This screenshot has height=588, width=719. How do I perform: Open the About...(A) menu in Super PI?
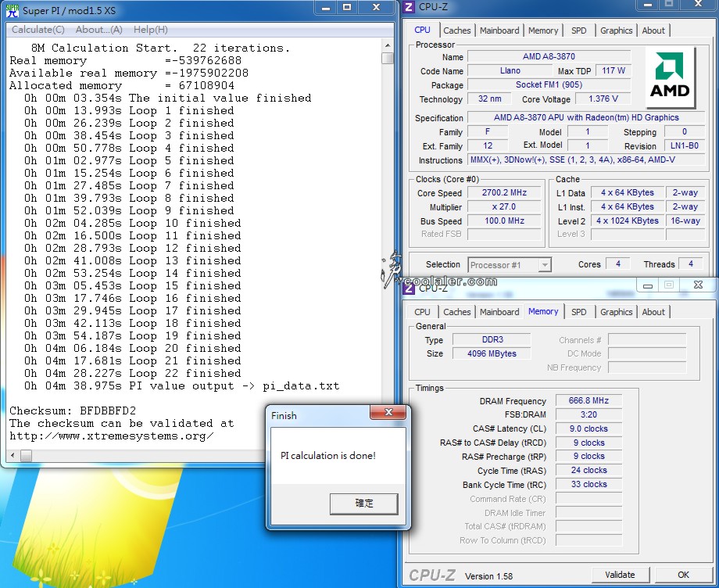(x=99, y=30)
